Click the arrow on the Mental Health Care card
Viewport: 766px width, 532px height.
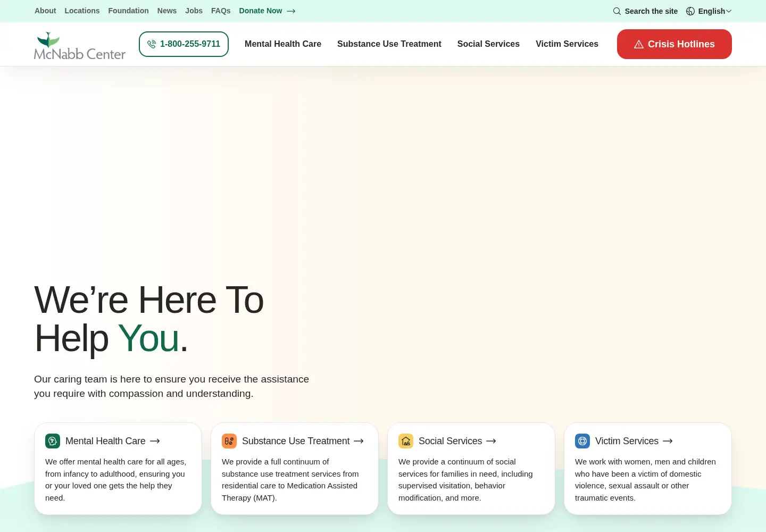(x=155, y=441)
